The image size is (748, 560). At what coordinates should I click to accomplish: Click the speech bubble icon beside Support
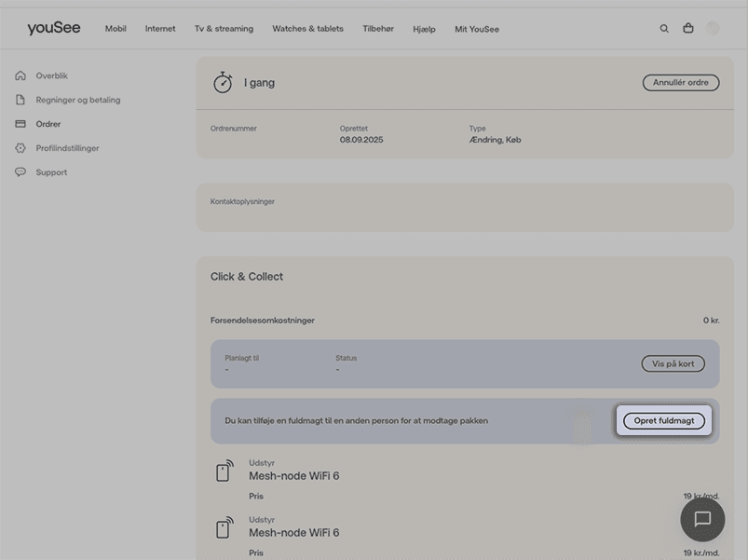point(20,172)
